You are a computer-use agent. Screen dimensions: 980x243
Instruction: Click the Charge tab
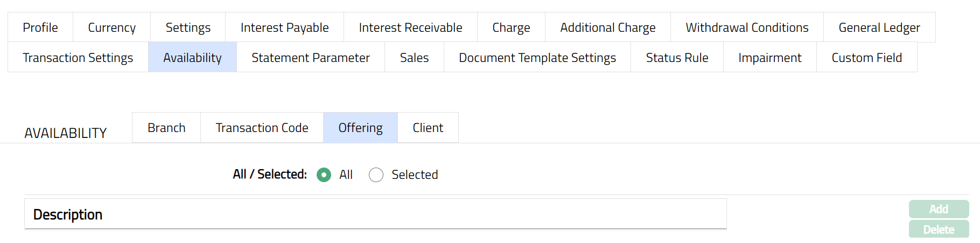pos(511,27)
